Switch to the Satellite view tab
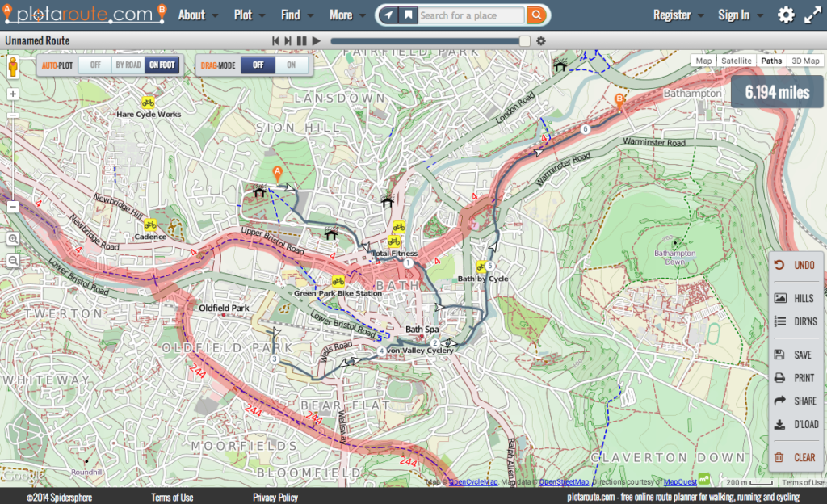 click(737, 61)
